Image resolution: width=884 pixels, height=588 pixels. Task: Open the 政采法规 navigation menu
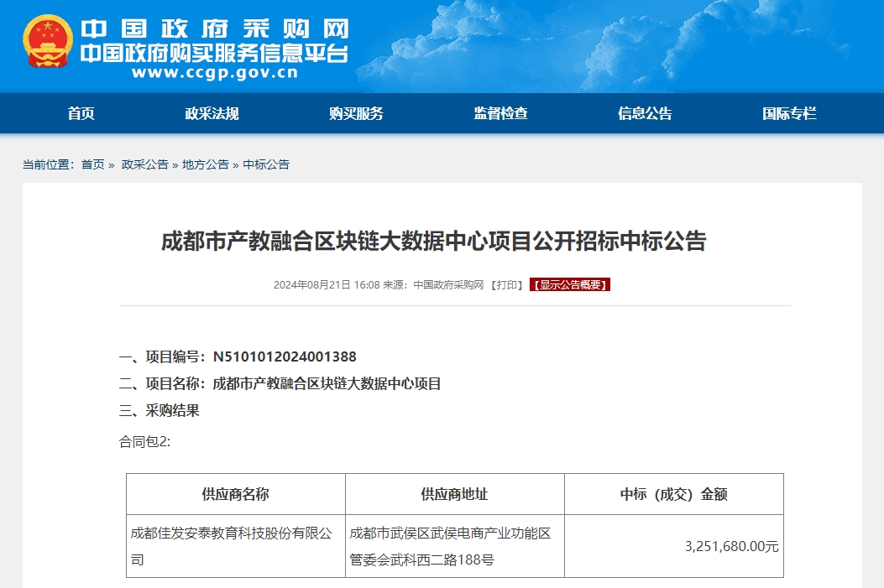click(x=212, y=112)
